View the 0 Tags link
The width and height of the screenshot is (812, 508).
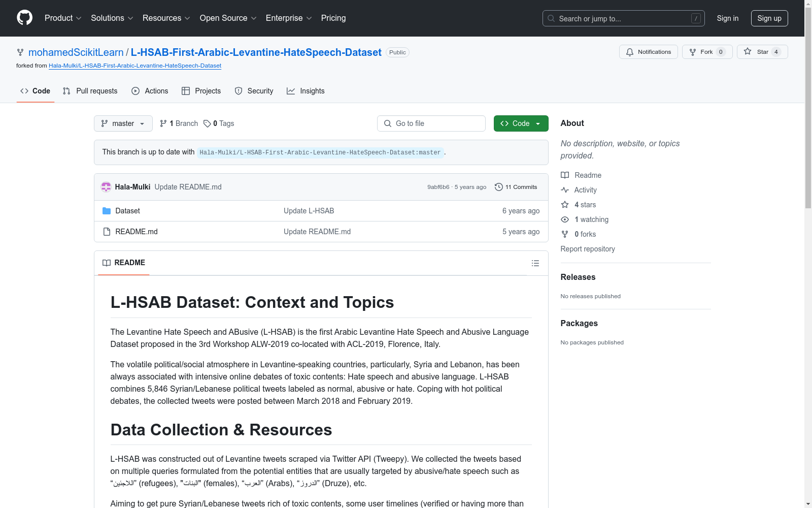click(x=219, y=123)
